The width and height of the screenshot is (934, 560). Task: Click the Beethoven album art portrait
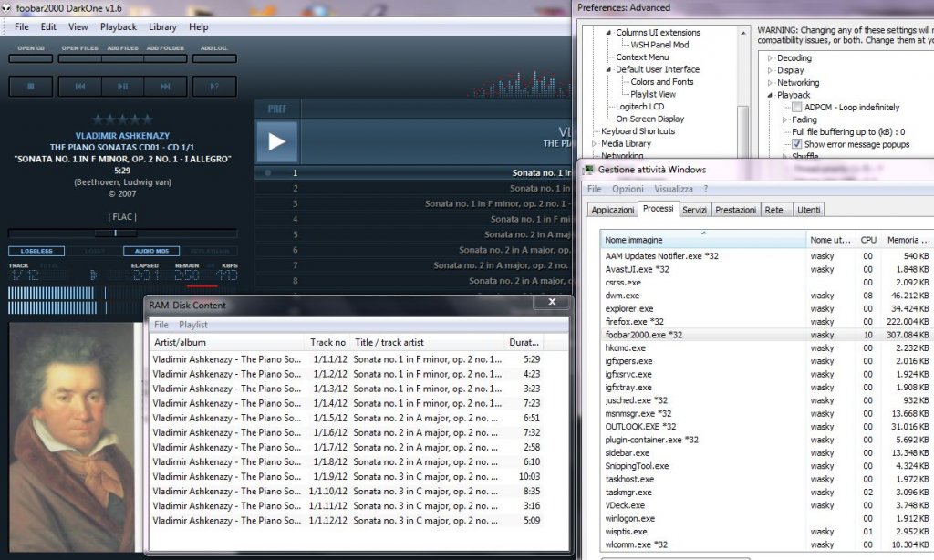(72, 438)
